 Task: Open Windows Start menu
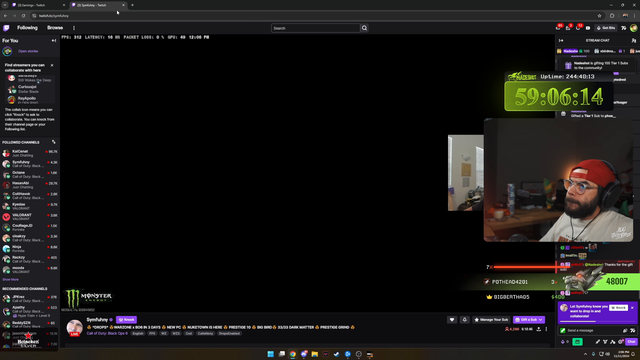coord(270,354)
